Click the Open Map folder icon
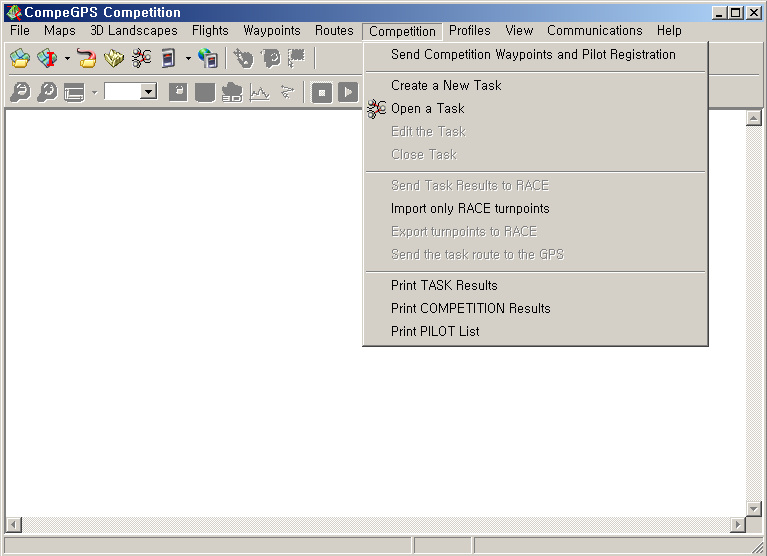The width and height of the screenshot is (767, 556). click(20, 58)
